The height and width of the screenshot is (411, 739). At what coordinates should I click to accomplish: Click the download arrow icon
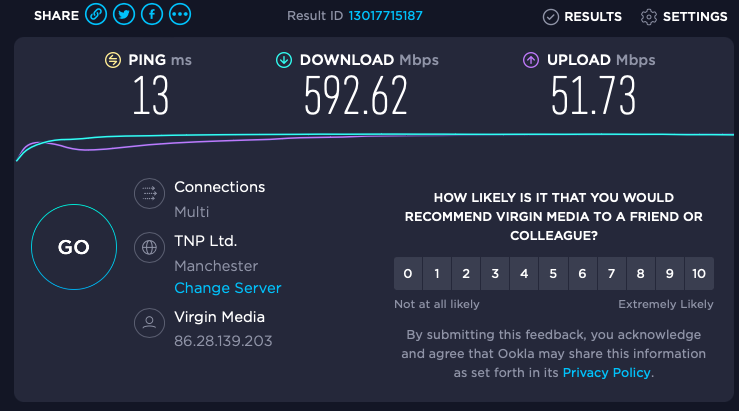[x=284, y=60]
